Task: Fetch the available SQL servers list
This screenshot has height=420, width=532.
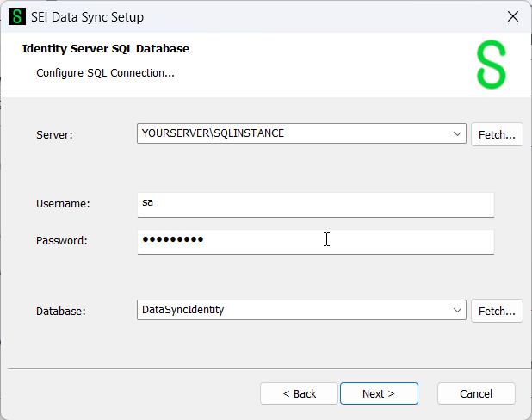Action: 497,134
